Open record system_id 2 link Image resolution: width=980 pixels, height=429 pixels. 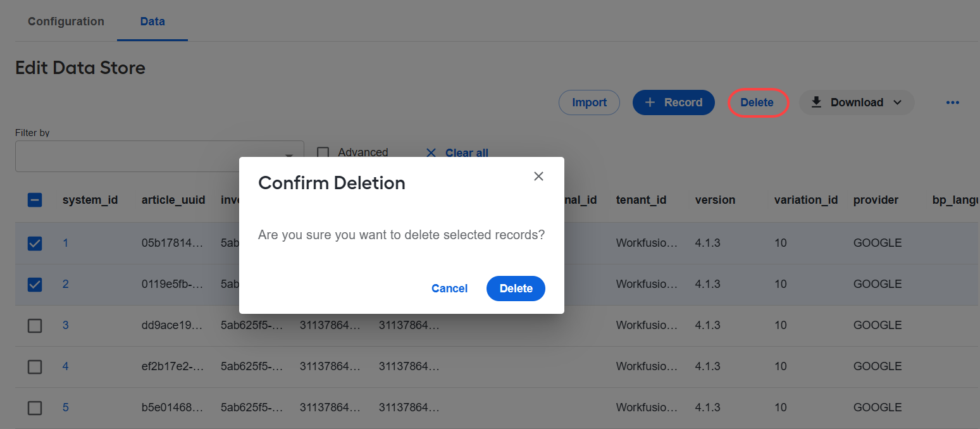click(65, 284)
